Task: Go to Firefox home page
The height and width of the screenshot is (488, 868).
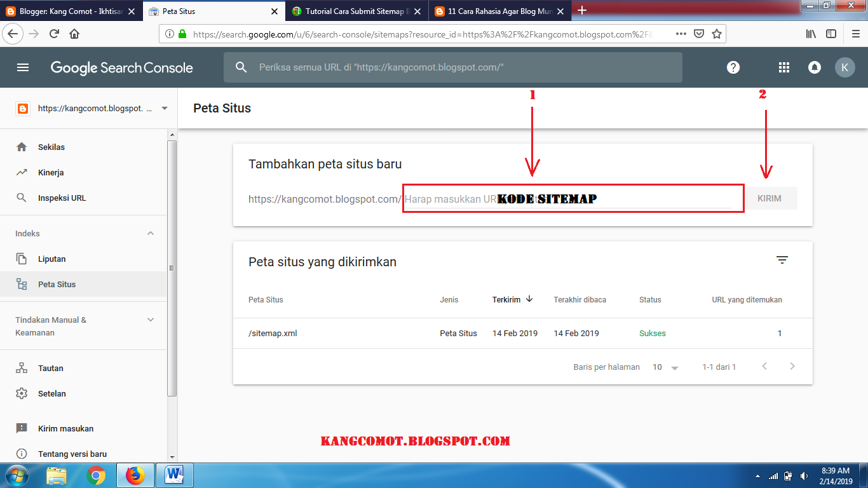Action: [x=74, y=34]
